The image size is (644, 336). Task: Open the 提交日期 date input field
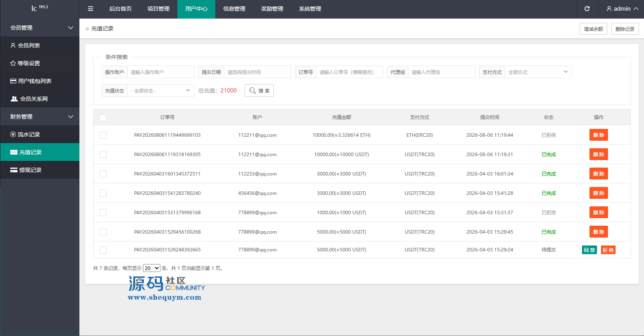[x=257, y=72]
